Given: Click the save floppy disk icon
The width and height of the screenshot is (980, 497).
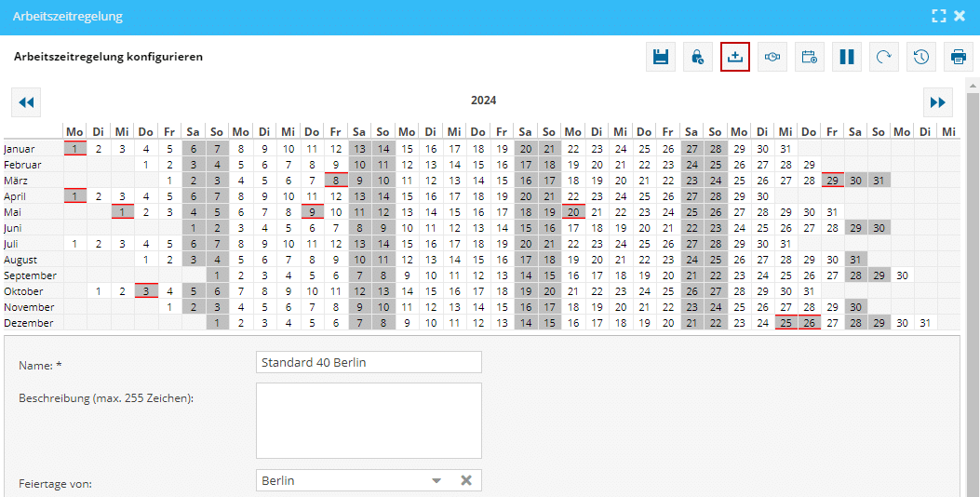Looking at the screenshot, I should point(661,57).
